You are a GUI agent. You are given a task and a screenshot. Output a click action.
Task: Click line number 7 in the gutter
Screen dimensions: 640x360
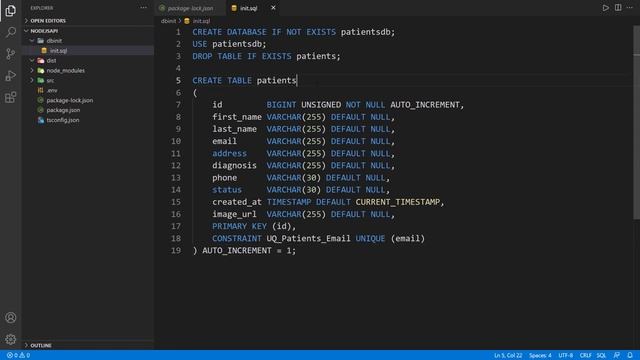tap(178, 105)
